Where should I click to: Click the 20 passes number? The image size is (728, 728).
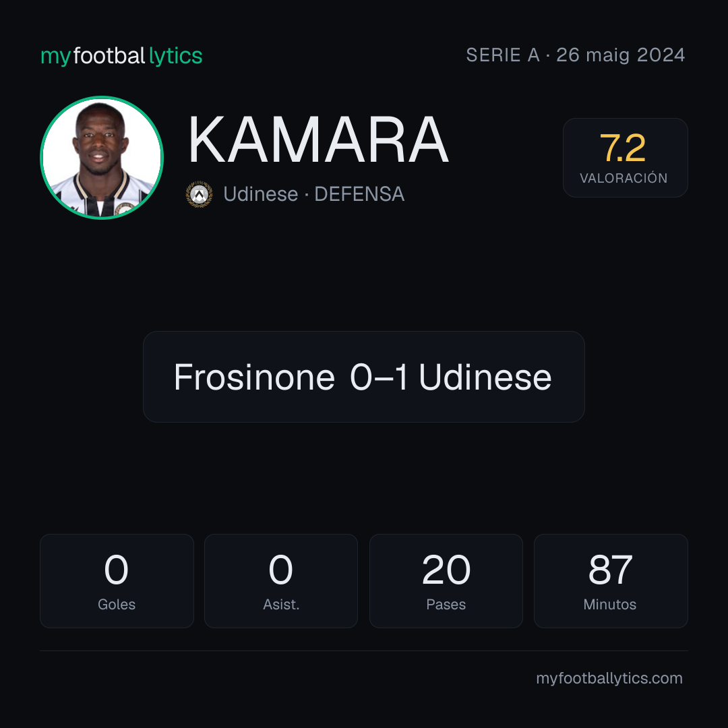[446, 570]
